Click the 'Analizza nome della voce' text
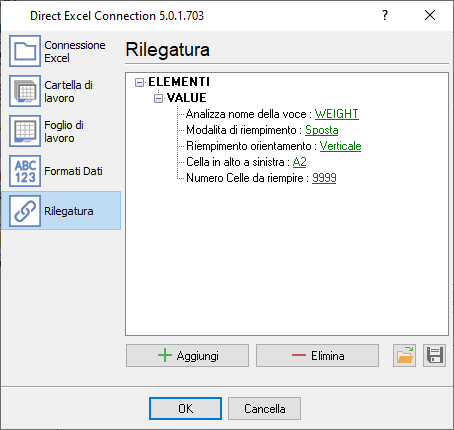This screenshot has height=430, width=454. coord(246,114)
